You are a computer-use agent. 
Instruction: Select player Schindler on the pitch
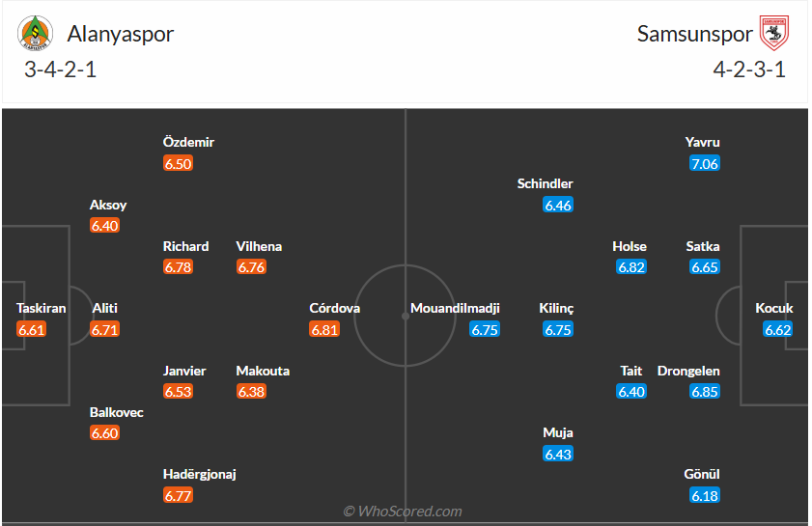tap(545, 183)
